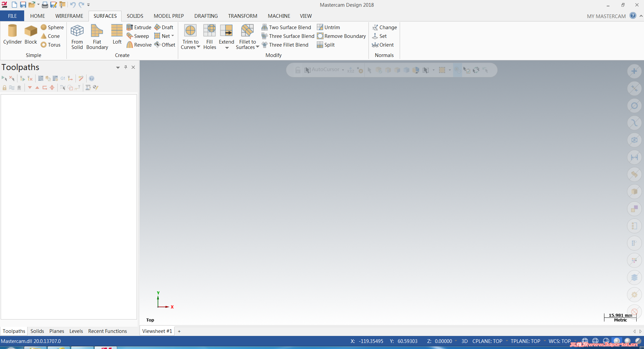Choose the Extrude surface tool
The width and height of the screenshot is (644, 349).
(x=139, y=27)
